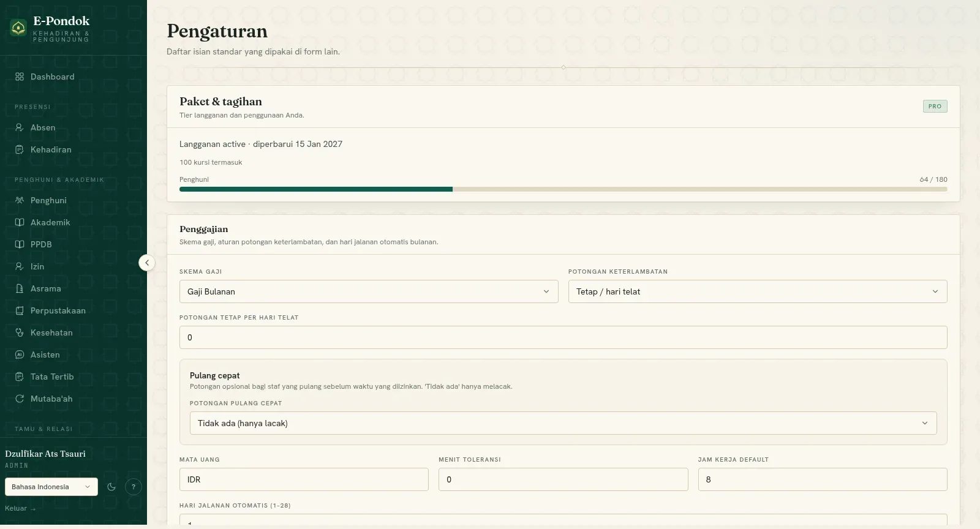Click the Mutaba'ah refresh icon
980x529 pixels.
point(20,399)
